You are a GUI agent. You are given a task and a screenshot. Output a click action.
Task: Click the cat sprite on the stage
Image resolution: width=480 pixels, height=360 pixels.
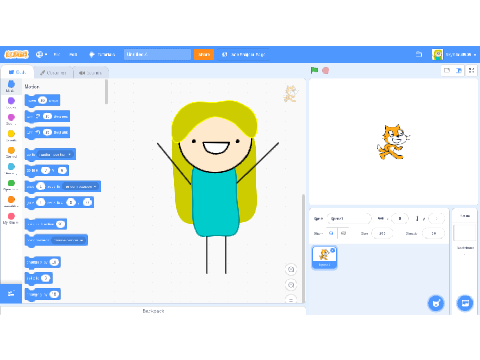(x=393, y=142)
